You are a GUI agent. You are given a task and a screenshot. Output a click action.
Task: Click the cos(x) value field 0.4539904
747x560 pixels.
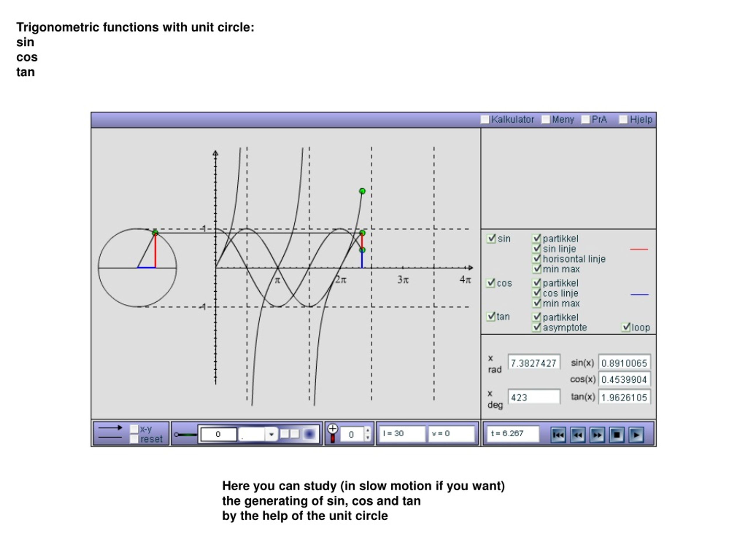pyautogui.click(x=624, y=379)
